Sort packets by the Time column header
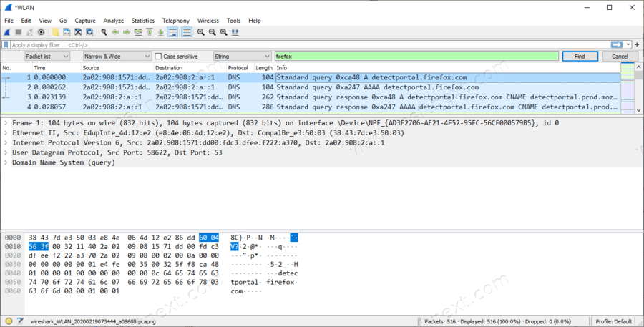The width and height of the screenshot is (644, 327). point(57,68)
